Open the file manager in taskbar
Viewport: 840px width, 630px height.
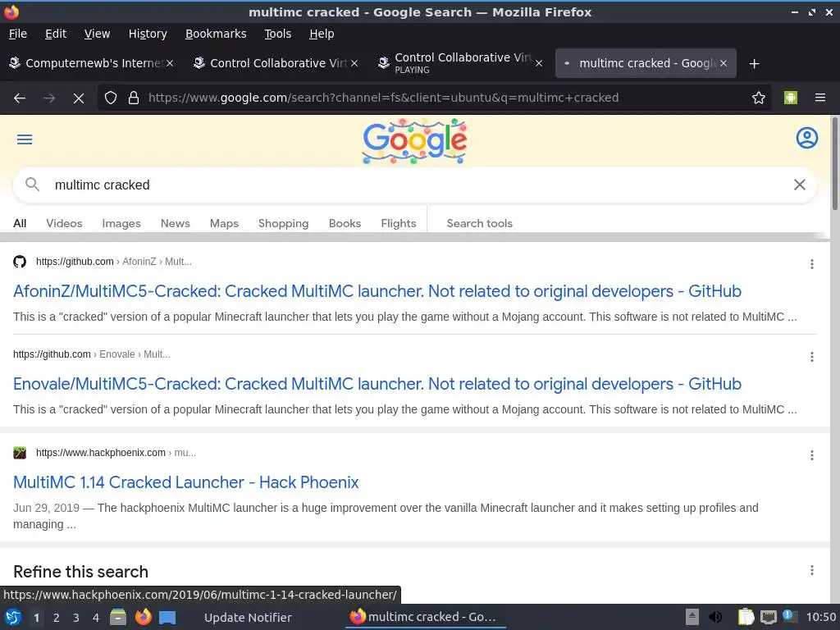[x=118, y=617]
